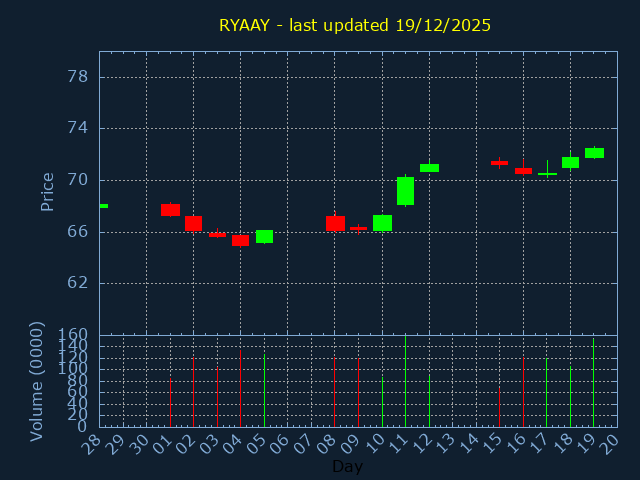
Task: Click the Day label below the x-axis
Action: point(347,466)
